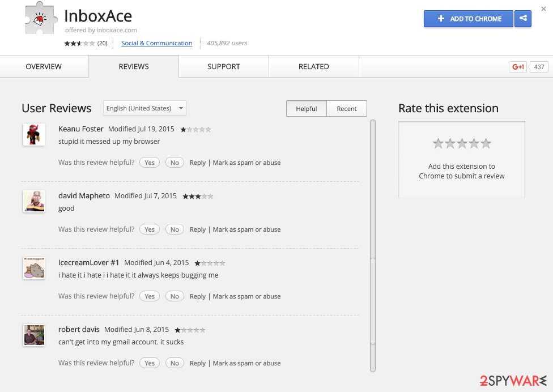
Task: Click david Mapheto's three-star rating
Action: 198,197
